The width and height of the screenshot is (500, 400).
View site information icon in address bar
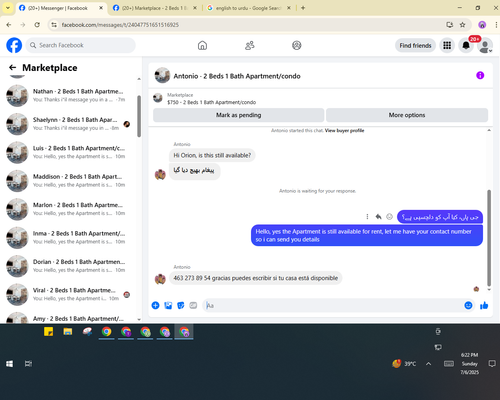54,25
